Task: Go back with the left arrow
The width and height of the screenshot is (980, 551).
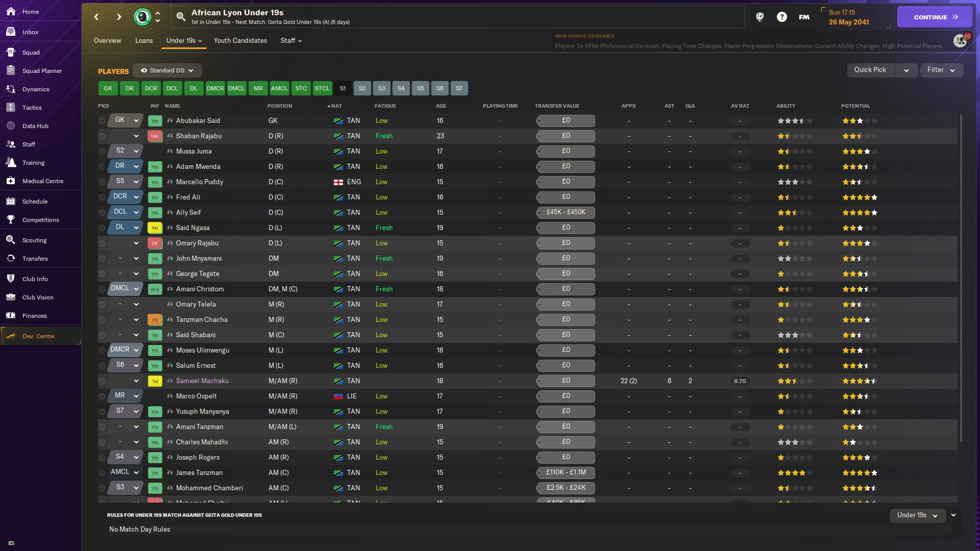Action: click(96, 17)
